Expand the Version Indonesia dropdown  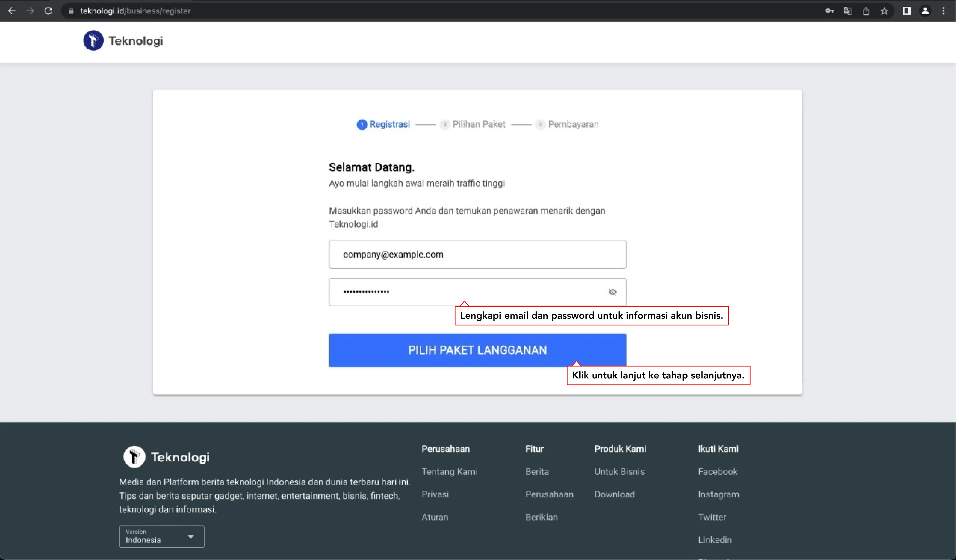click(161, 537)
